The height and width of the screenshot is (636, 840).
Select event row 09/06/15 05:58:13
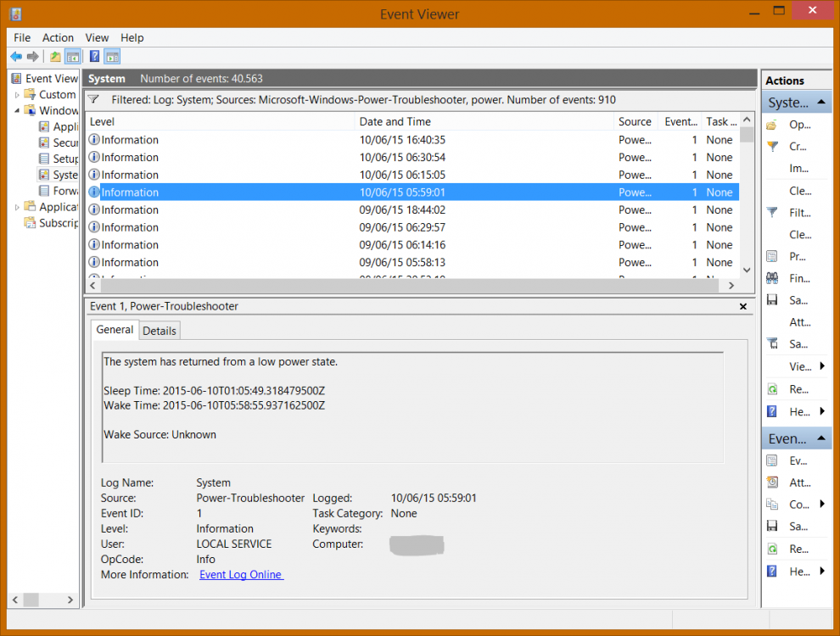[x=412, y=262]
